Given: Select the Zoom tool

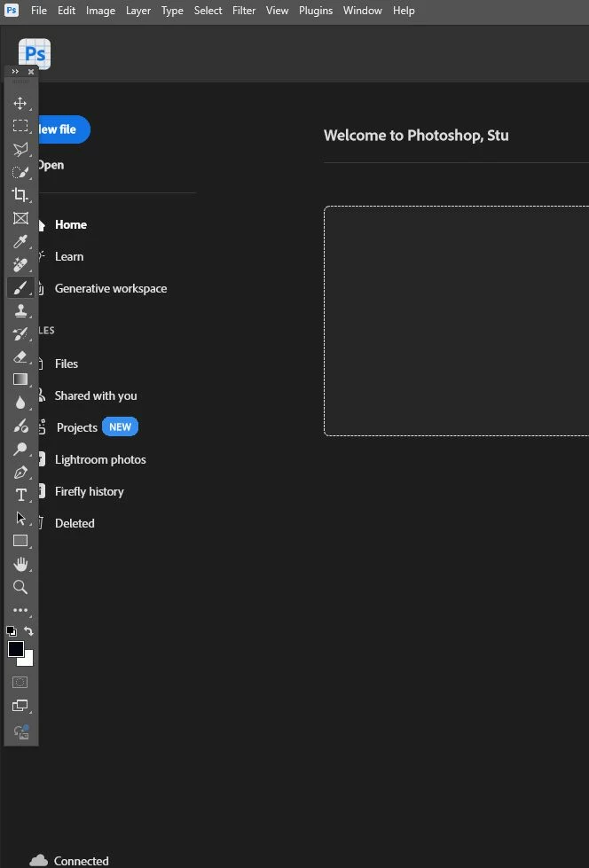Looking at the screenshot, I should tap(20, 587).
